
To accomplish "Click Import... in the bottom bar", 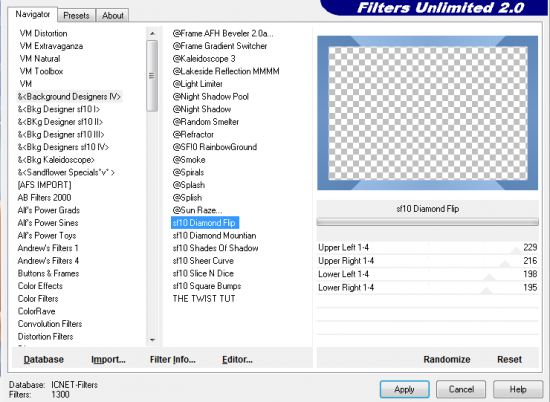I will click(x=108, y=359).
